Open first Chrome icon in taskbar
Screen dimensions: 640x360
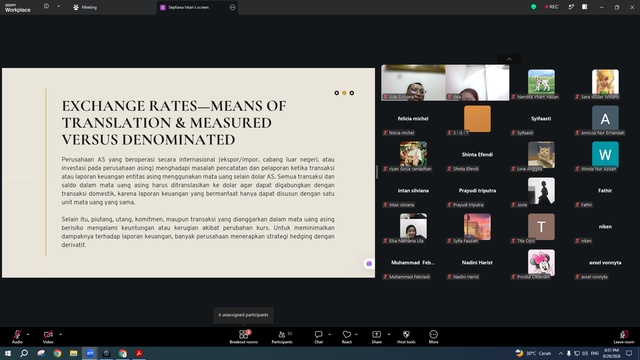pyautogui.click(x=57, y=353)
